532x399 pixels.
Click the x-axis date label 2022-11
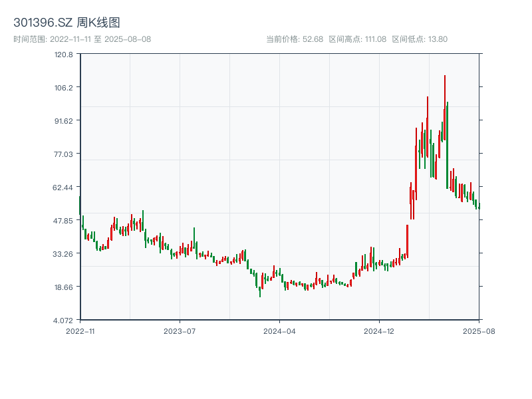click(x=80, y=331)
